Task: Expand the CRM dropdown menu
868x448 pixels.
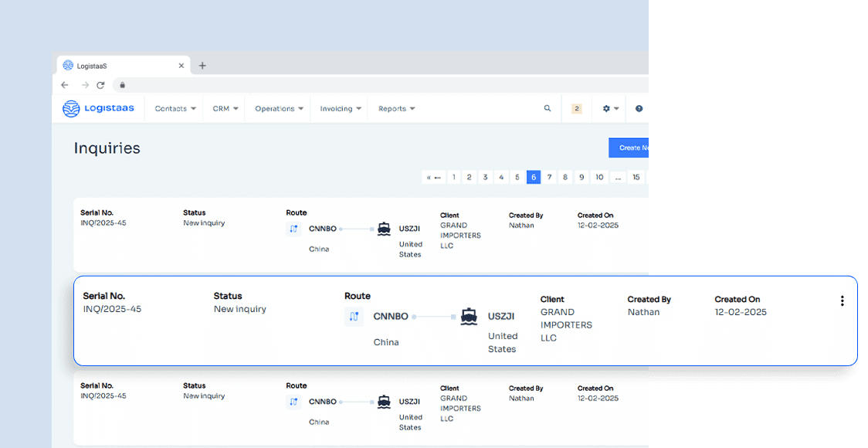Action: tap(225, 109)
